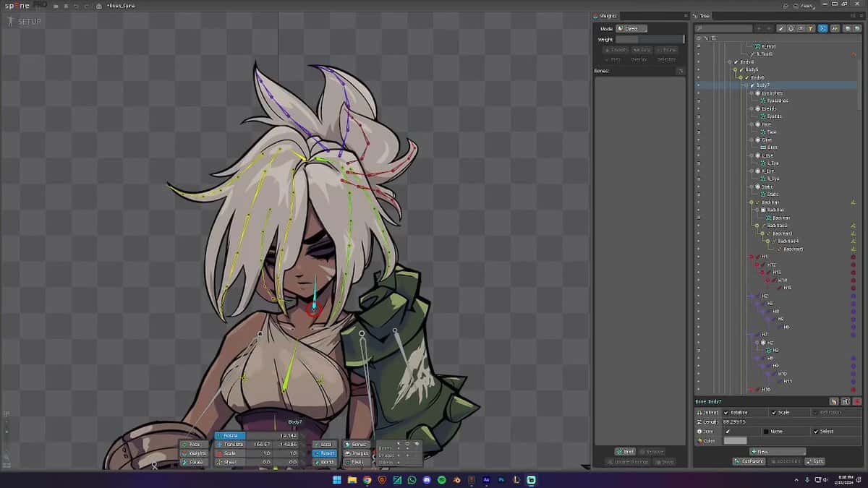
Task: Activate the Scale transform tool
Action: tap(230, 453)
